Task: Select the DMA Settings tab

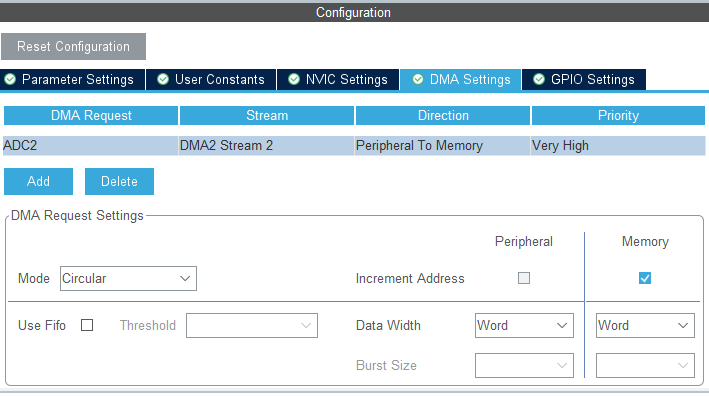Action: 460,80
